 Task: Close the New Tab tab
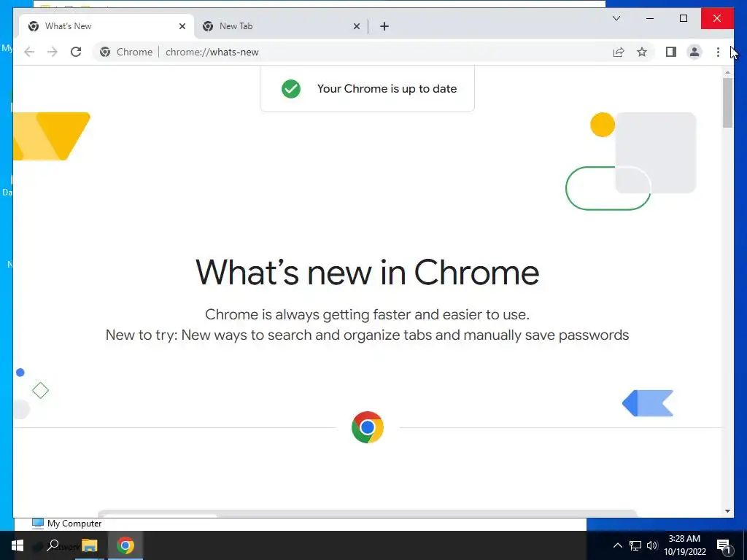tap(356, 26)
